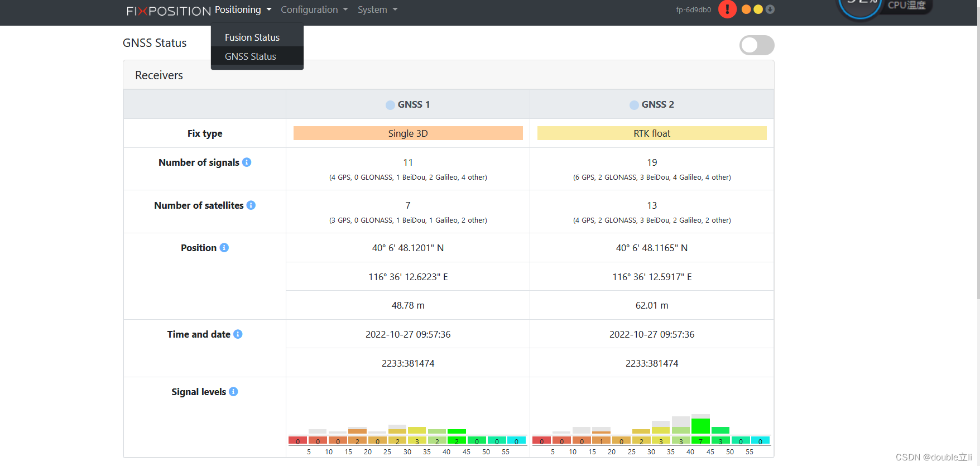Click GNSS 2 signal count 19
The width and height of the screenshot is (980, 466).
click(x=652, y=162)
